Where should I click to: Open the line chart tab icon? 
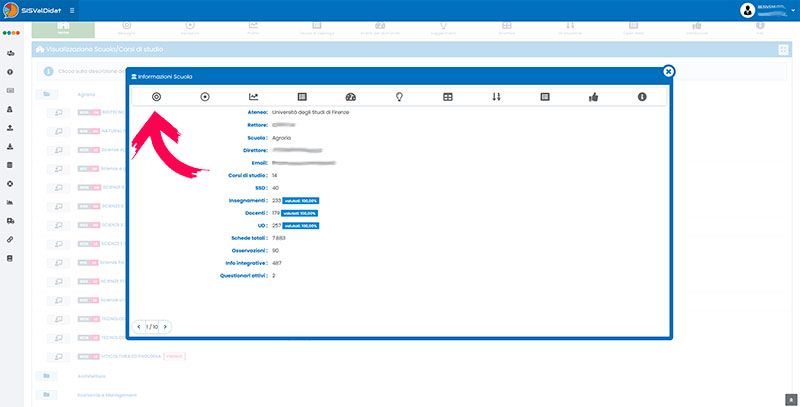tap(254, 97)
